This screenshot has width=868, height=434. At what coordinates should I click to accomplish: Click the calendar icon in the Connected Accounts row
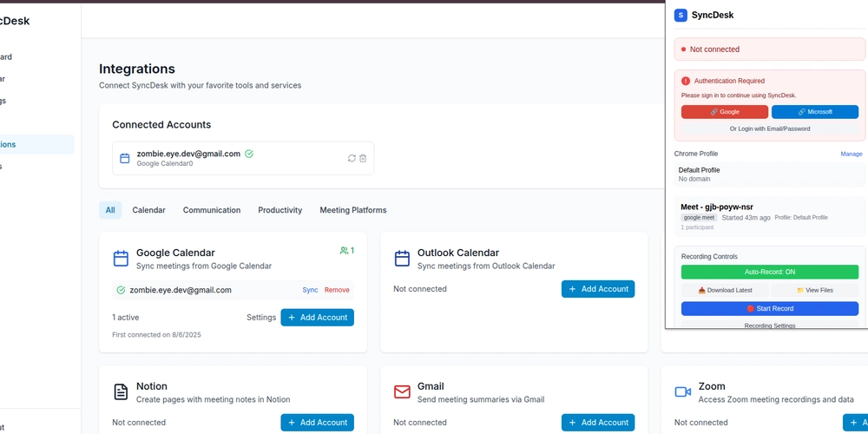tap(124, 158)
